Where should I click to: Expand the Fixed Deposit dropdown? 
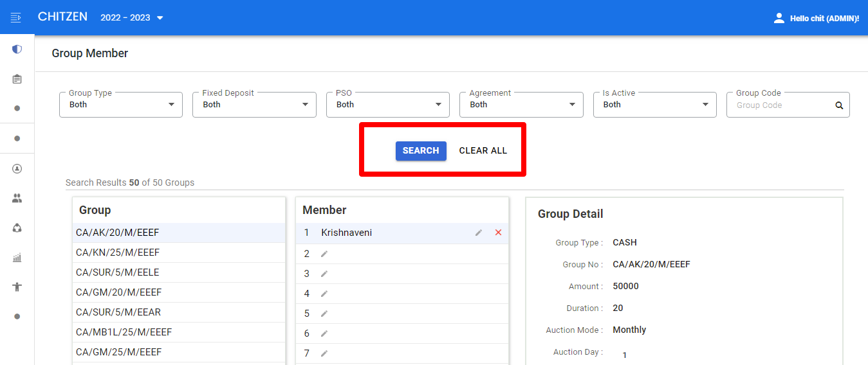click(254, 105)
